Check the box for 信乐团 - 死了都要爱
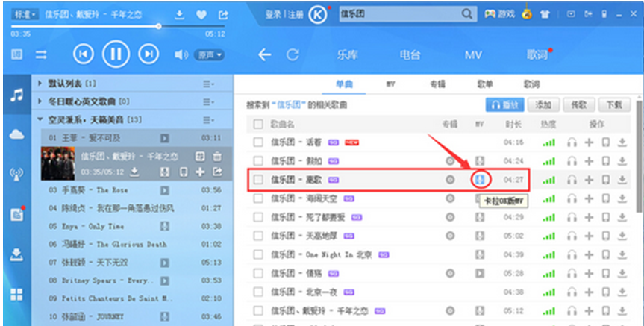The width and height of the screenshot is (644, 326). [x=258, y=217]
